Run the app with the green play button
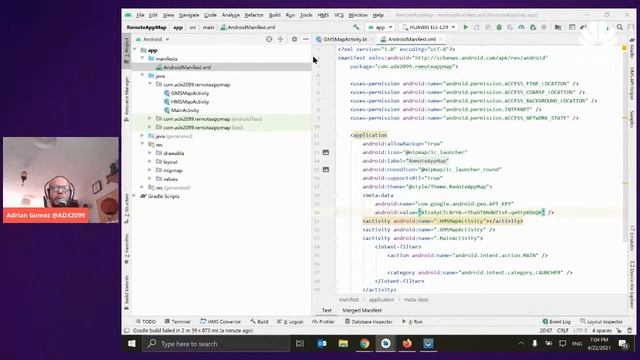Screen dimensions: 640x360 tap(466, 27)
